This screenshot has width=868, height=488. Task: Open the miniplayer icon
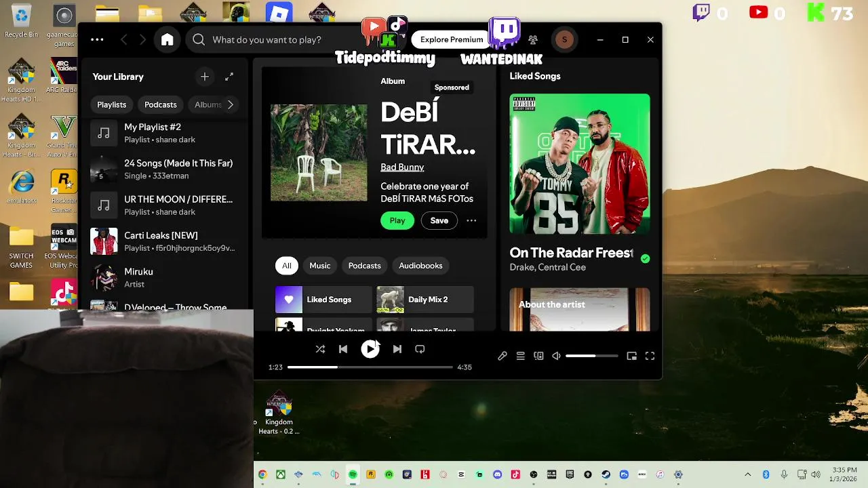(631, 356)
